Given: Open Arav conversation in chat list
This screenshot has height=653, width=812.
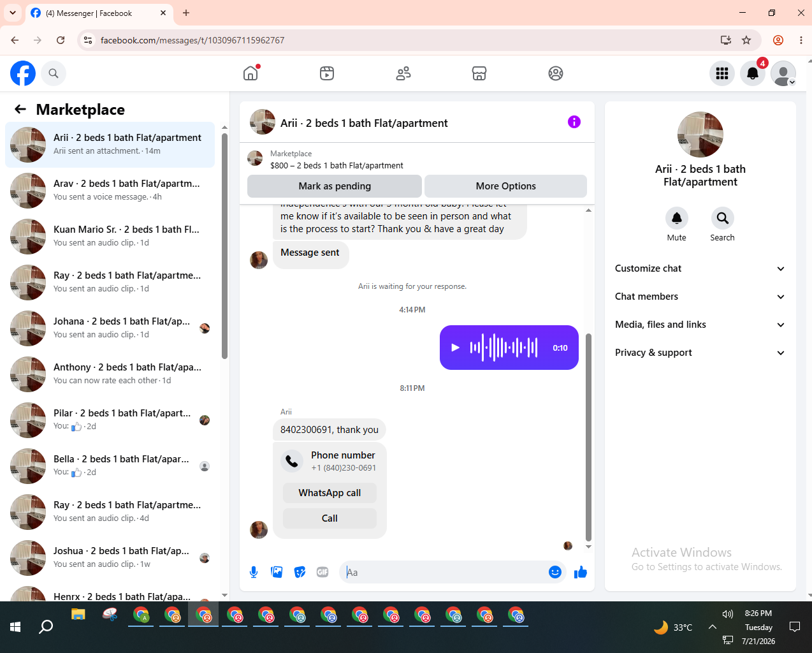Looking at the screenshot, I should (110, 191).
